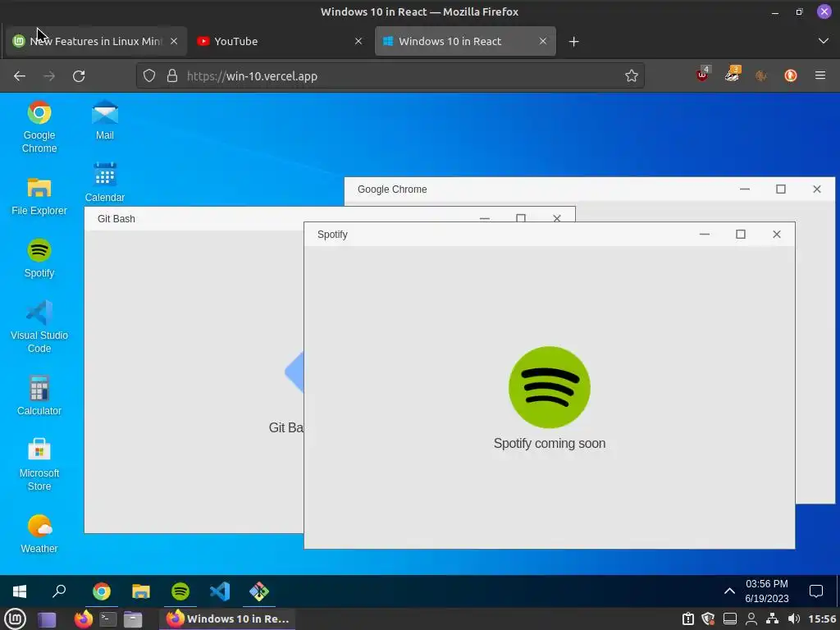Close the Spotify window
840x630 pixels.
tap(777, 234)
